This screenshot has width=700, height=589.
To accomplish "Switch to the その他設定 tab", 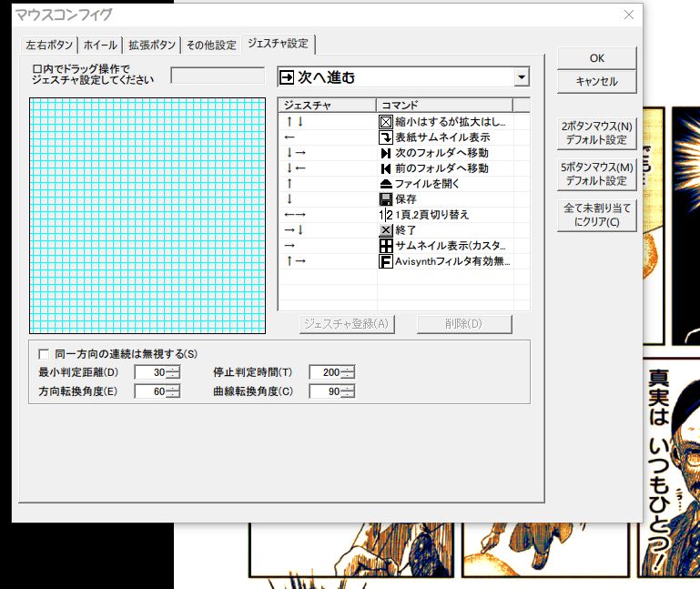I will (211, 46).
